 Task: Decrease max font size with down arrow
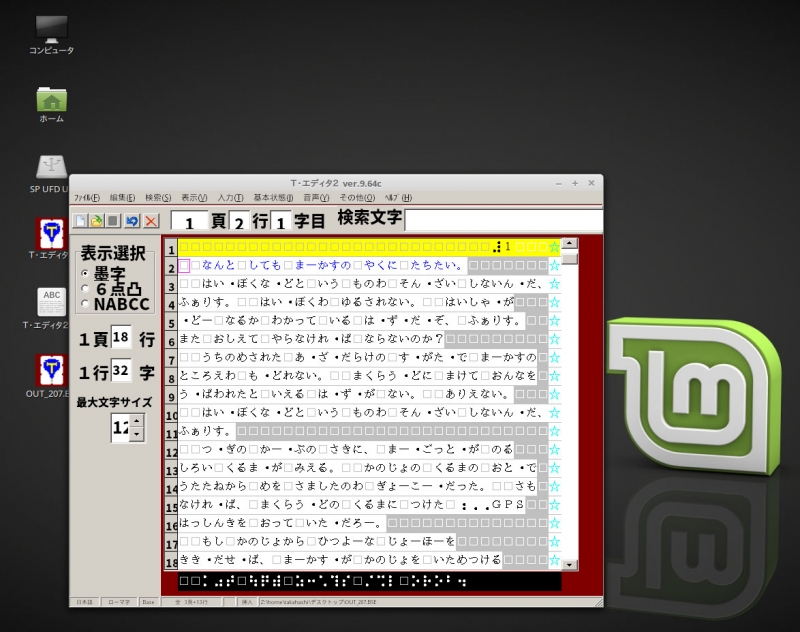point(137,434)
